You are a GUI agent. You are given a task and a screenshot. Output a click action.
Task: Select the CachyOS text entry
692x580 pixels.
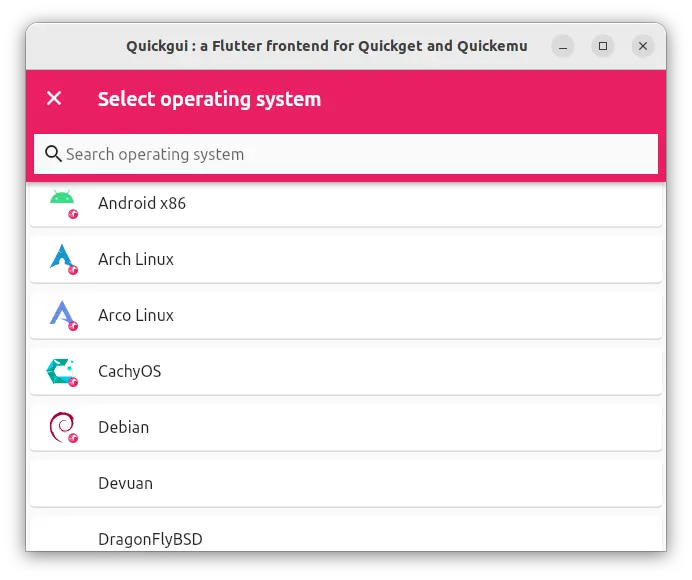pyautogui.click(x=129, y=371)
